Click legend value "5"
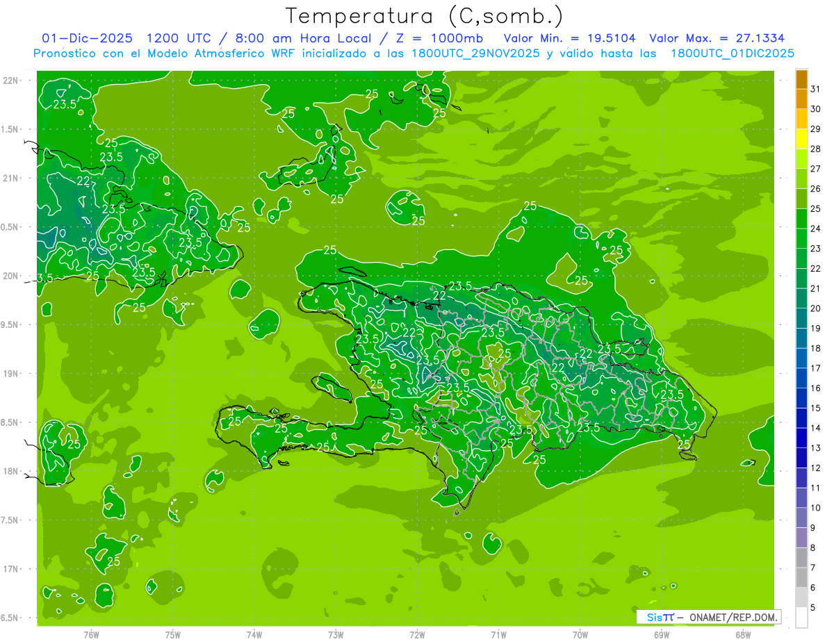 pos(813,608)
